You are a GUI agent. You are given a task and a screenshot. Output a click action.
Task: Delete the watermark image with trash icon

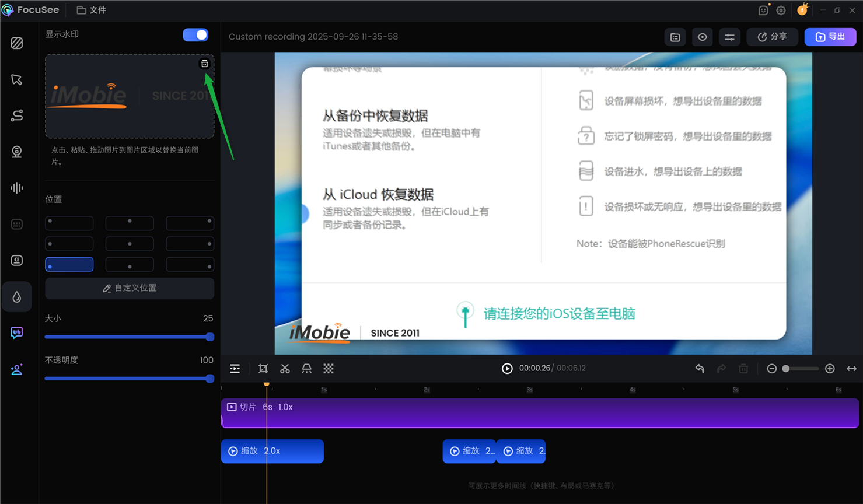(x=204, y=64)
